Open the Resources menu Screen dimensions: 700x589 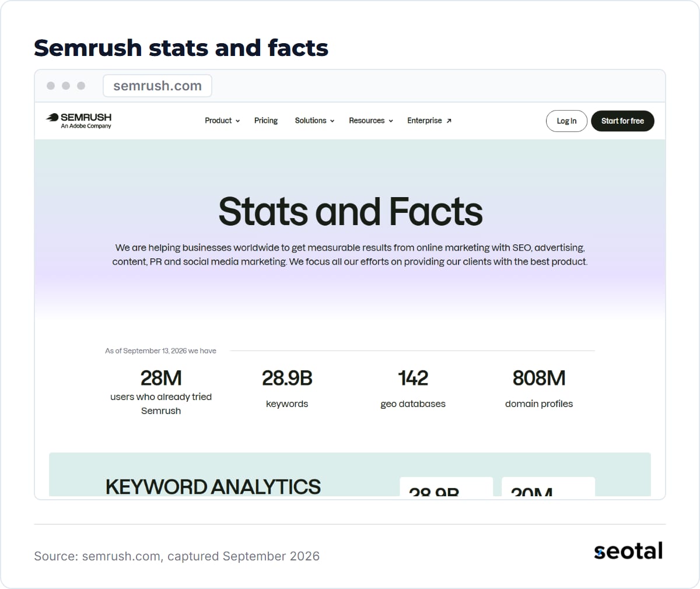(x=371, y=121)
